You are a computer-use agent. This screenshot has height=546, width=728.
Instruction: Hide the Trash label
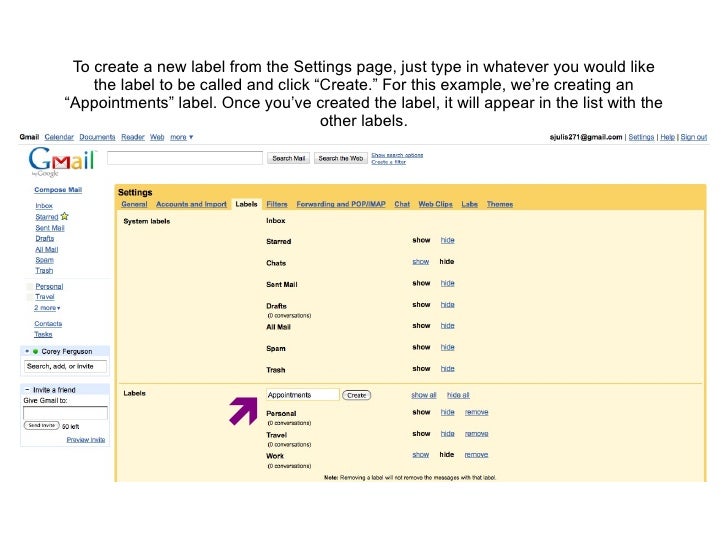[x=448, y=368]
